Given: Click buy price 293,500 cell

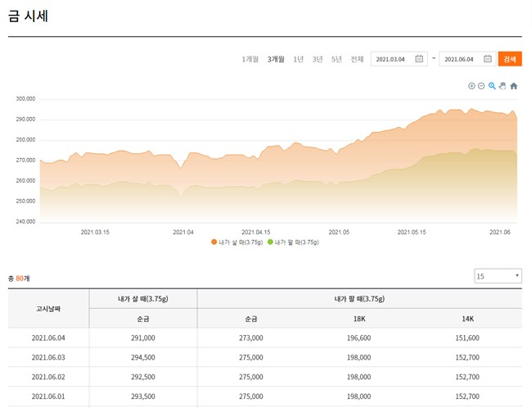Looking at the screenshot, I should tap(143, 397).
